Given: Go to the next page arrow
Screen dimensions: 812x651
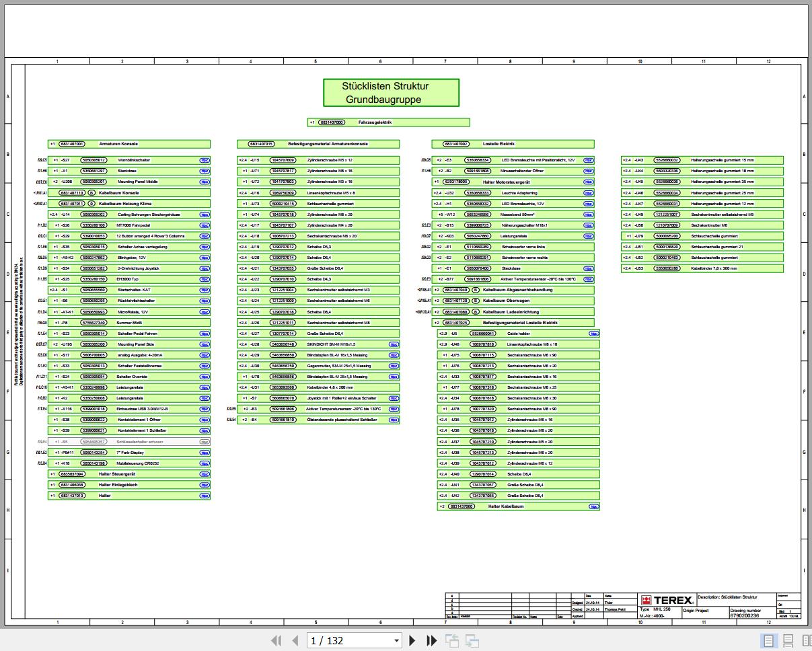Looking at the screenshot, I should [x=412, y=640].
